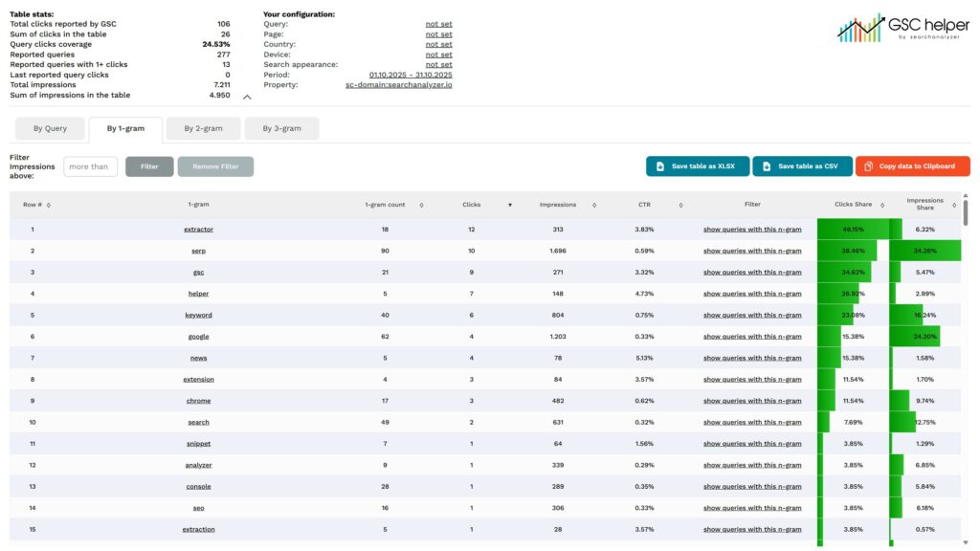Toggle Clicks column descending sort arrow

(509, 205)
